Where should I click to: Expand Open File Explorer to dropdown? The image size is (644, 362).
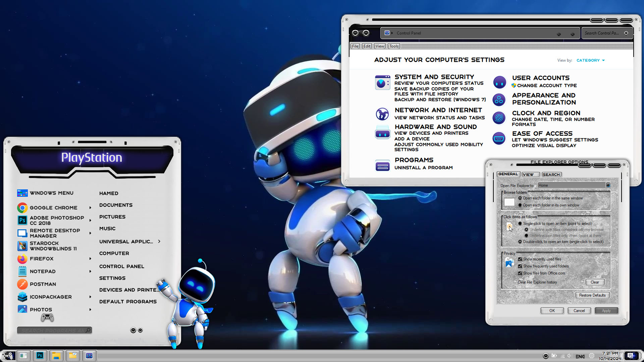(608, 185)
